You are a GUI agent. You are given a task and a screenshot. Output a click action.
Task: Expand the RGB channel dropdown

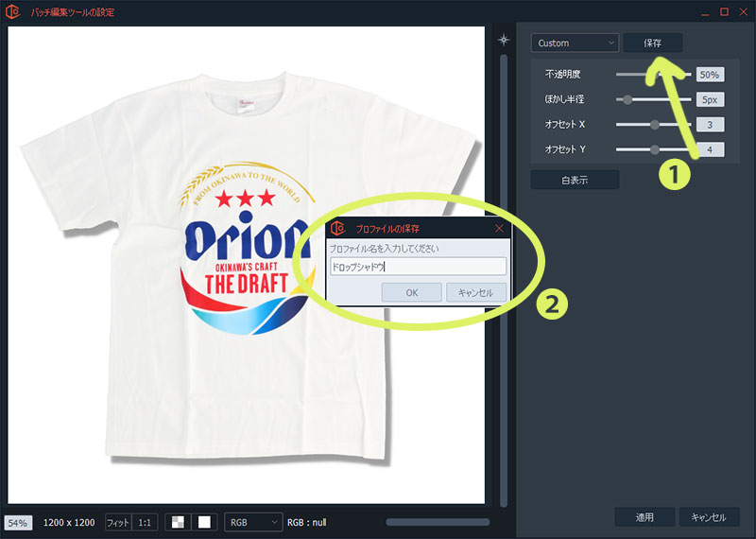[x=252, y=522]
